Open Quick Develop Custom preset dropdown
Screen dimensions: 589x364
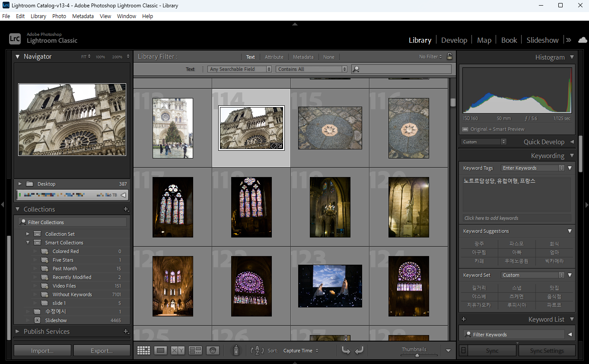pyautogui.click(x=484, y=142)
